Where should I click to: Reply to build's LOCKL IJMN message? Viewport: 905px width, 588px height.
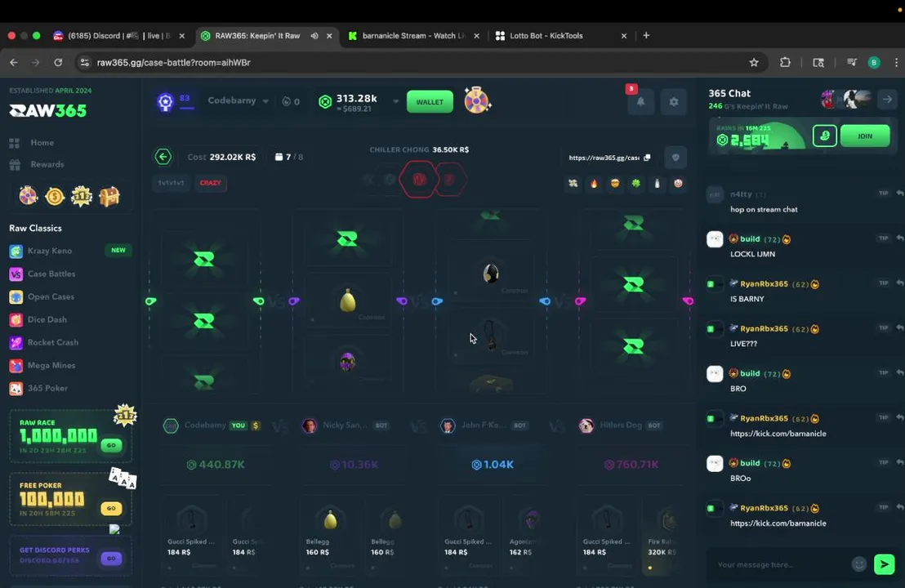(x=899, y=238)
